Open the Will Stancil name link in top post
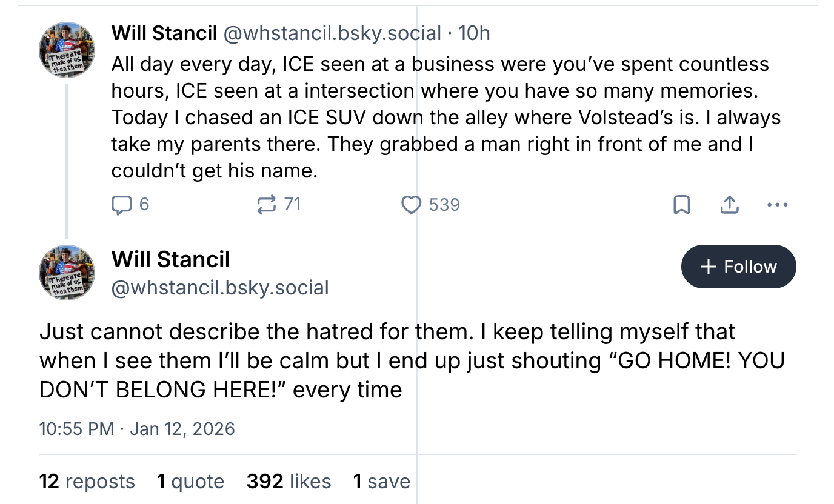This screenshot has width=834, height=504. pos(164,33)
